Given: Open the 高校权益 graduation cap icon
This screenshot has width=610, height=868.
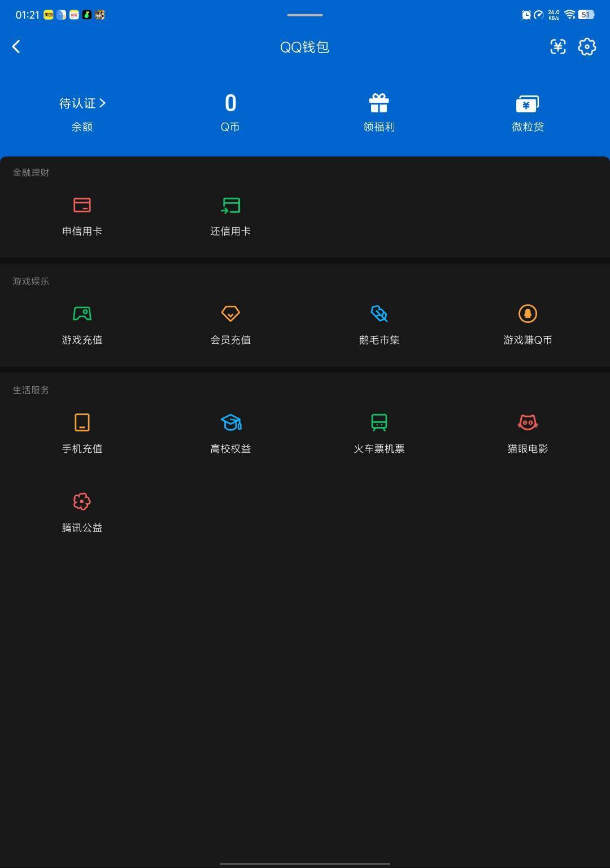Looking at the screenshot, I should [230, 422].
